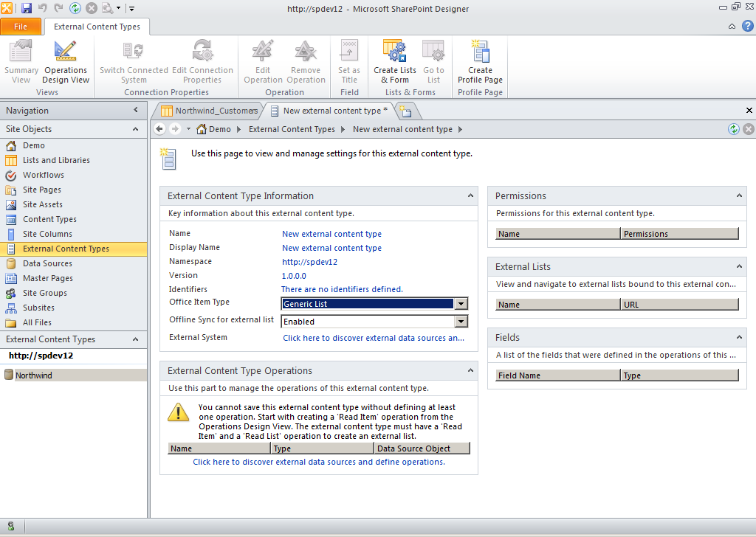Click the Edit Operation ribbon button
The image size is (756, 537).
(x=263, y=62)
